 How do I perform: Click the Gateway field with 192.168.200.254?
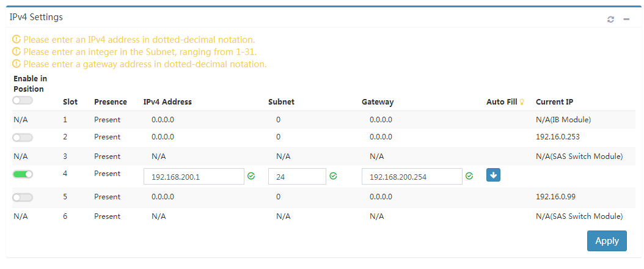tap(412, 177)
